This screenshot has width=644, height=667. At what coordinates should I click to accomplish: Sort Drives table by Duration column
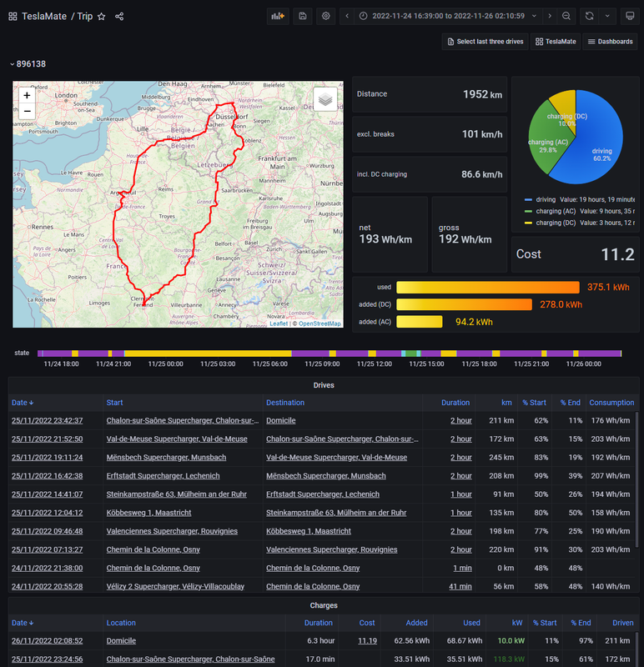[455, 403]
